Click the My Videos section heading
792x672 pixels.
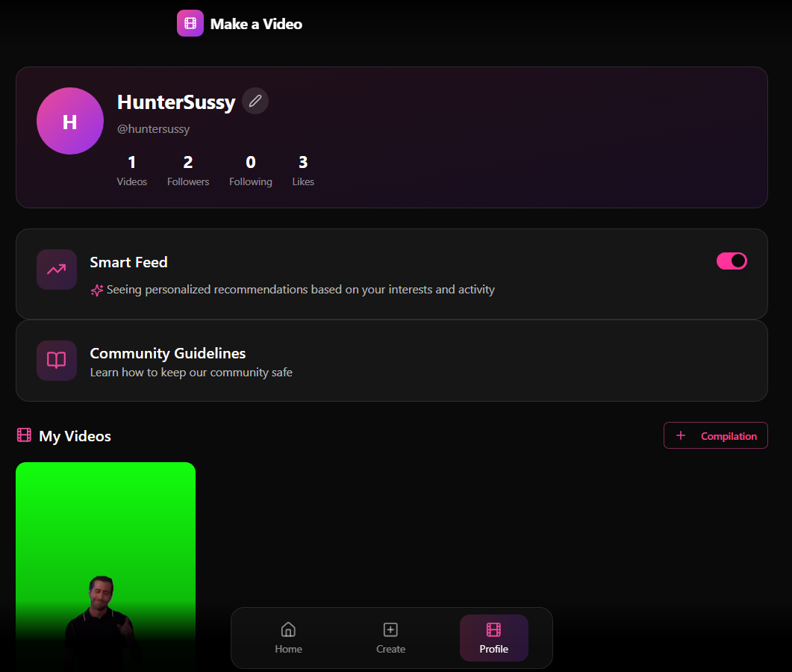coord(75,436)
